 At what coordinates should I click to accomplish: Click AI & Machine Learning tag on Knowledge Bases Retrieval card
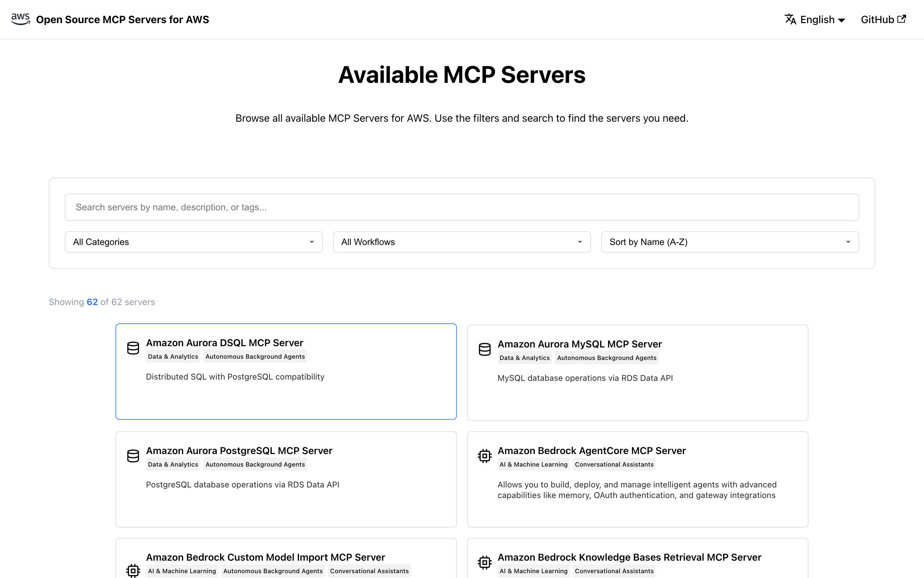point(534,571)
